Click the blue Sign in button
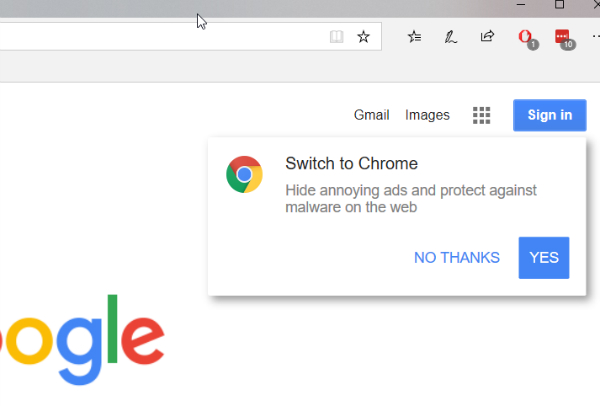The height and width of the screenshot is (406, 600). 549,115
